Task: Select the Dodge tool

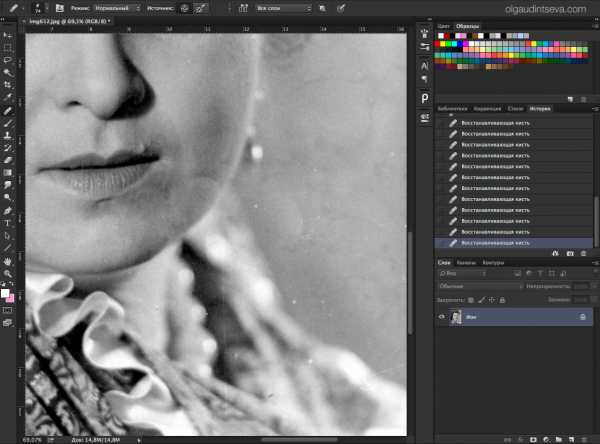Action: (7, 198)
